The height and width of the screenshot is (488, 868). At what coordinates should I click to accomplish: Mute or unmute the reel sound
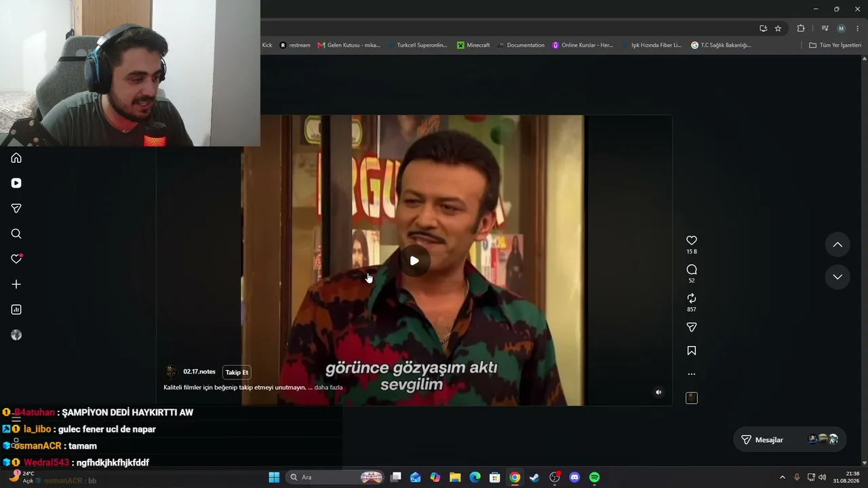point(658,392)
